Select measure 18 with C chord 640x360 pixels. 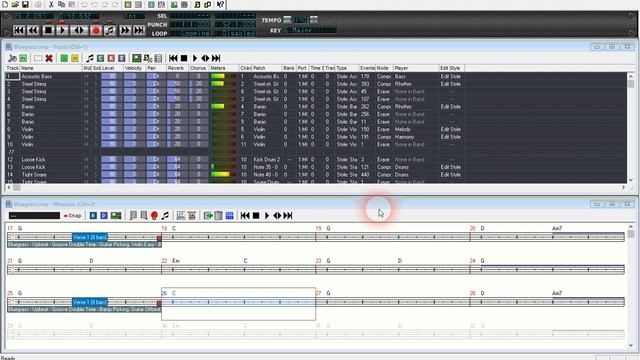(x=238, y=237)
